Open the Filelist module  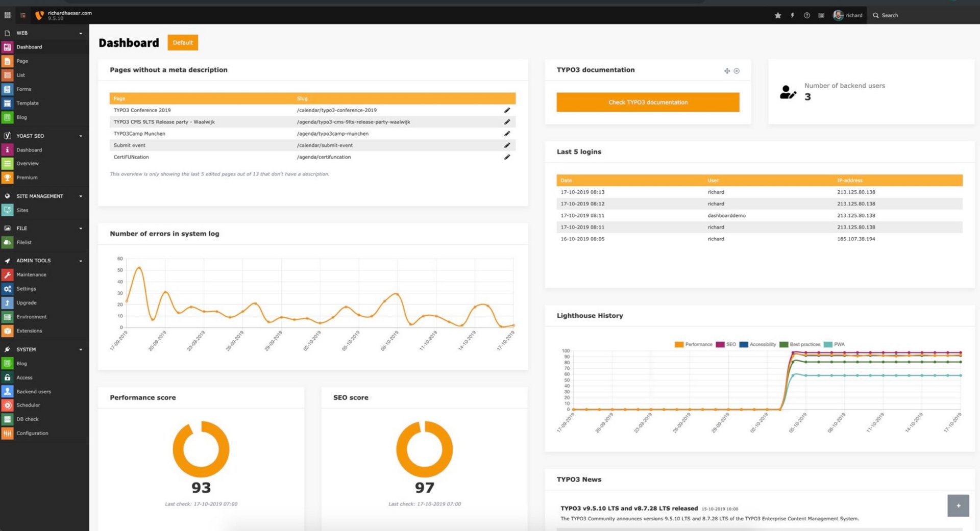coord(44,242)
